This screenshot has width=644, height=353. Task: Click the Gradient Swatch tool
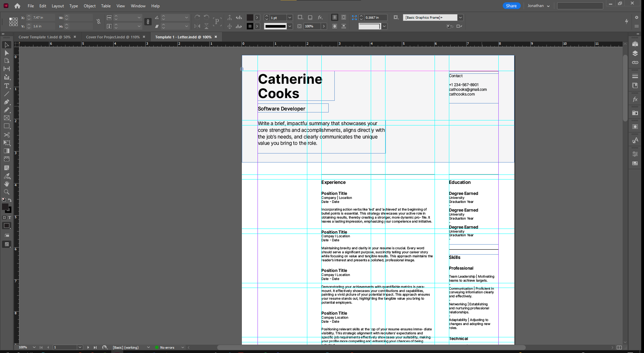point(6,151)
